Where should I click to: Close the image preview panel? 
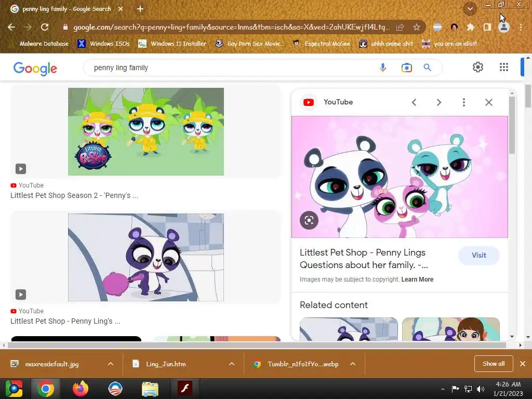pos(488,102)
